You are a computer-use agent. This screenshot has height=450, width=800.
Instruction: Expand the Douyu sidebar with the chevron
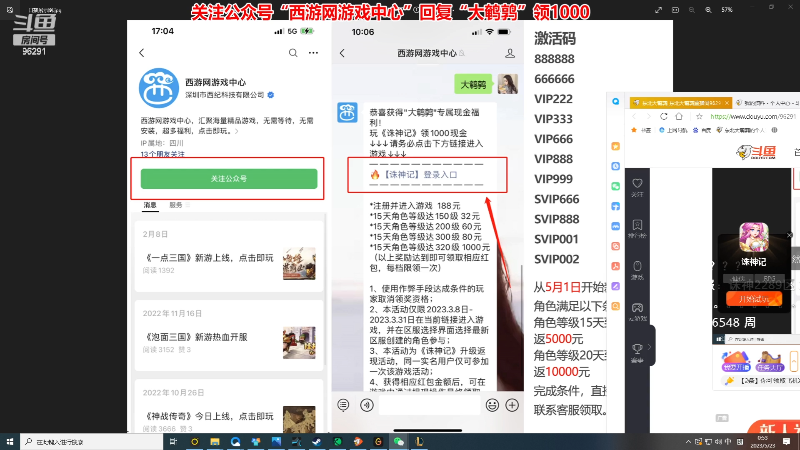(649, 347)
